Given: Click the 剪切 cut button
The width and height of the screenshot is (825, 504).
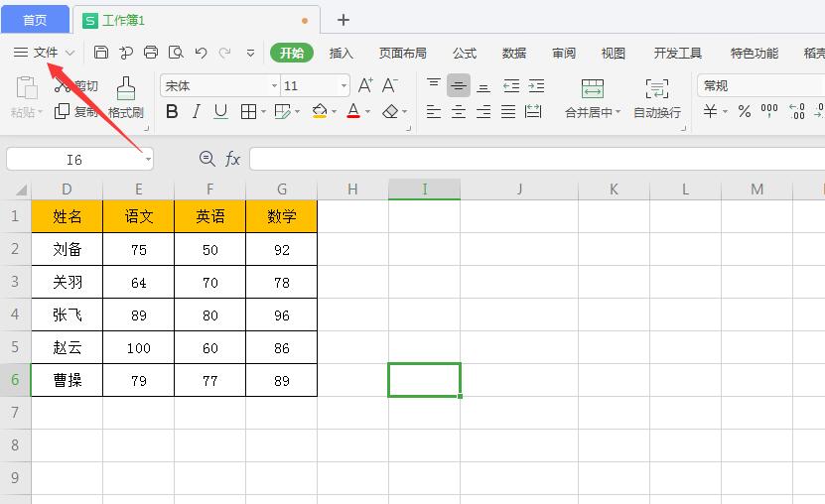Looking at the screenshot, I should pos(76,85).
